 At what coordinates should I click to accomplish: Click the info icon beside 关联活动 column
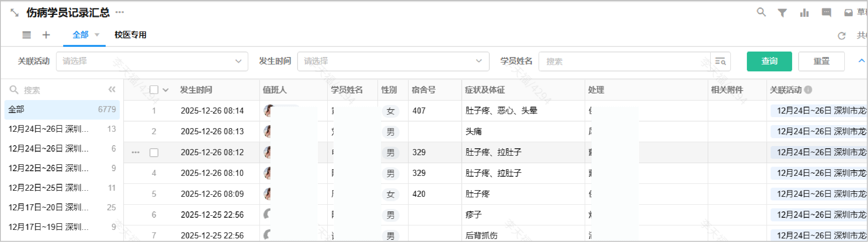coord(808,90)
